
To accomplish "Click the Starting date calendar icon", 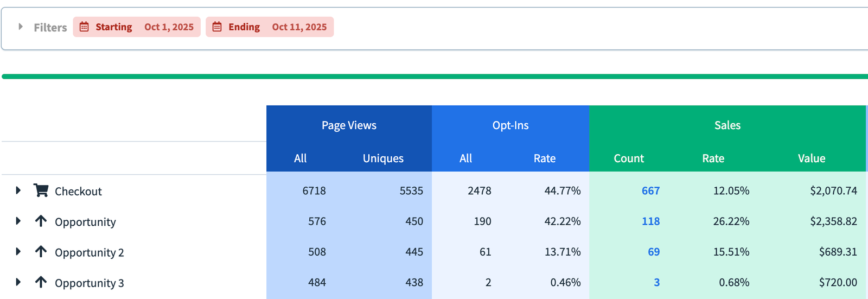I will (x=84, y=27).
